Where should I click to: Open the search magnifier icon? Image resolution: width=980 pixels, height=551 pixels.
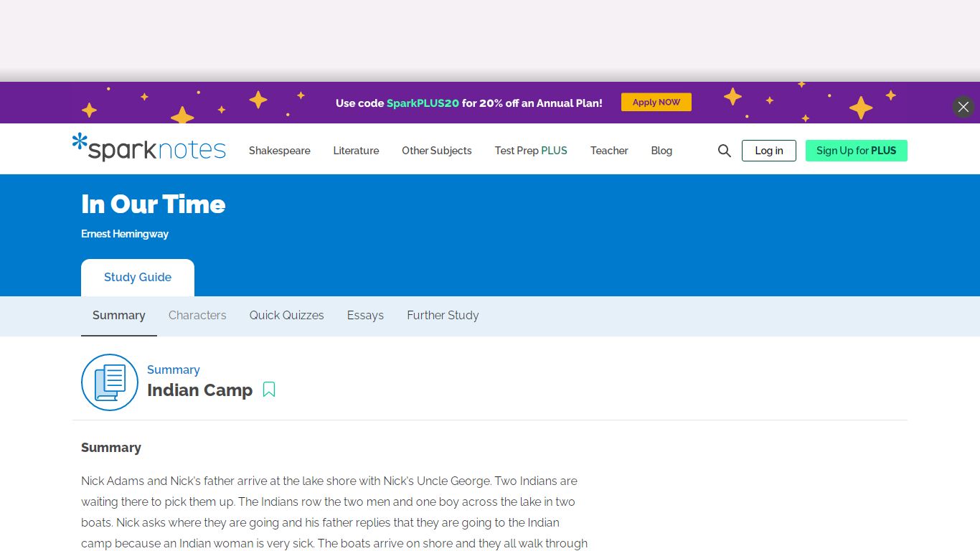point(725,151)
